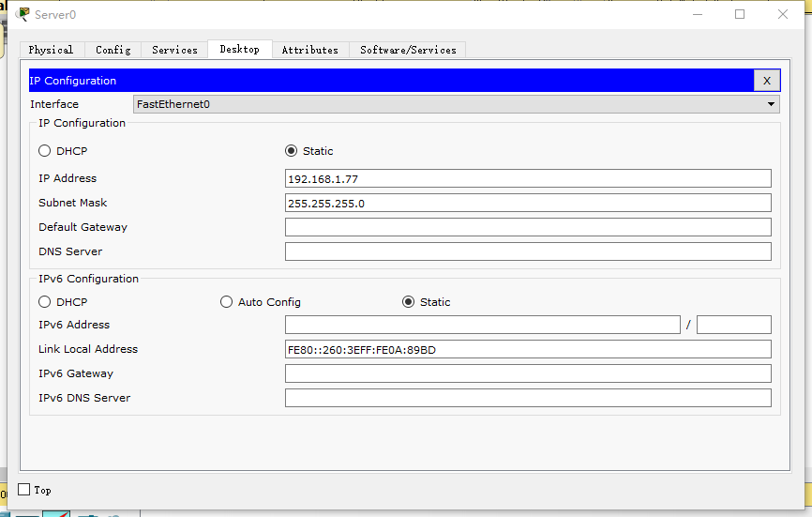Select the Desktop tab
This screenshot has width=812, height=517.
point(240,49)
